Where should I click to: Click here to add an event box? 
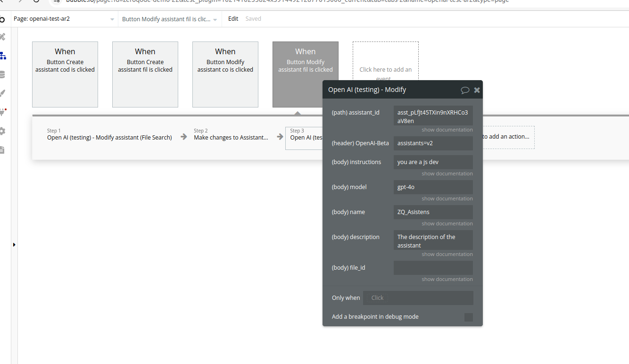385,61
